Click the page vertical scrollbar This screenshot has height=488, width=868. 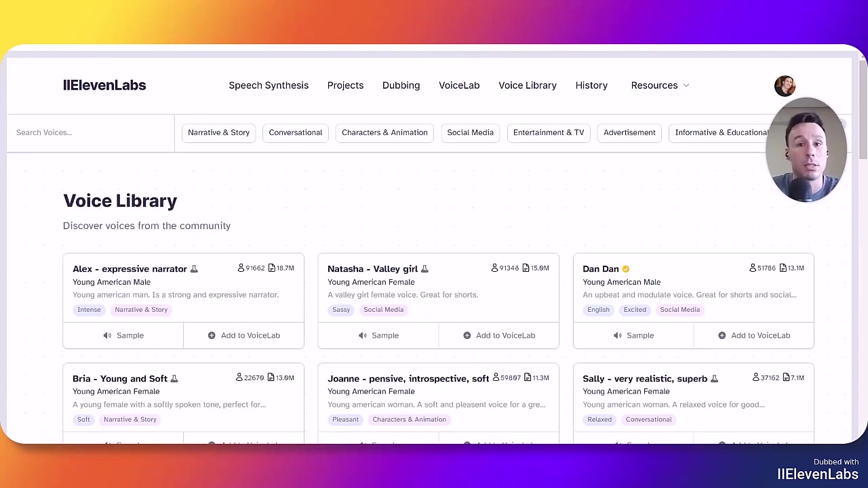coord(863,108)
